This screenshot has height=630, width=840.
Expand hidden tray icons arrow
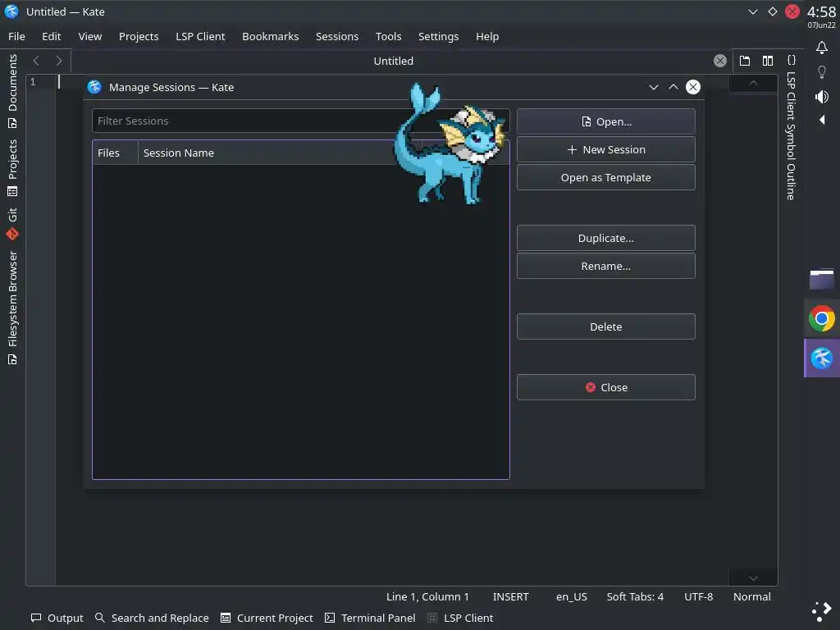[822, 120]
